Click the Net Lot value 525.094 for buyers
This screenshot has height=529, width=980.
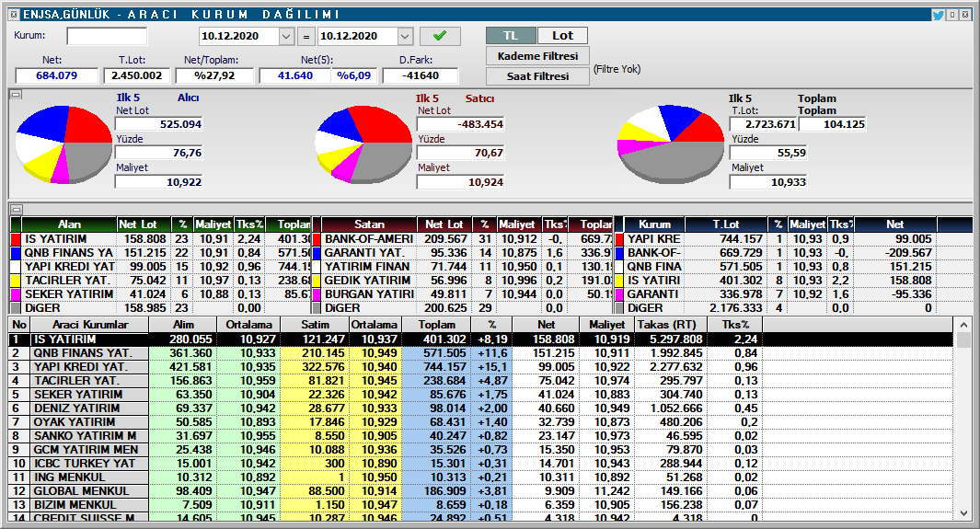(x=159, y=124)
